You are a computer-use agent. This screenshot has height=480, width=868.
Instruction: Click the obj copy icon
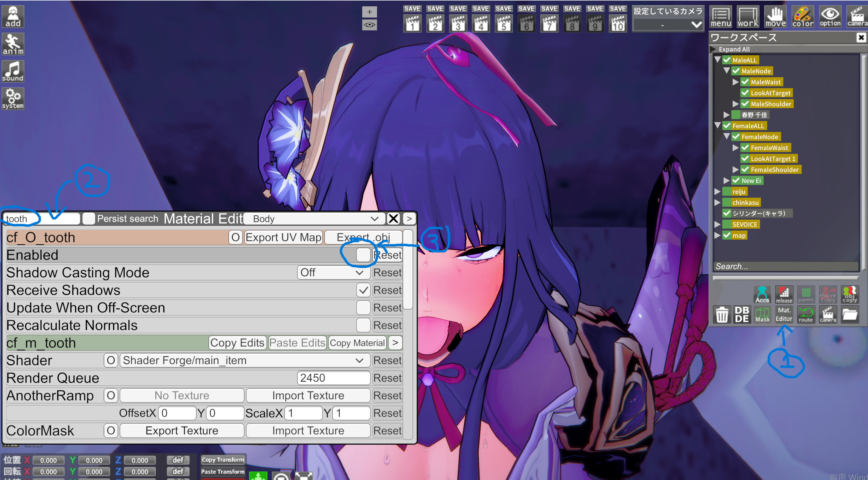[x=849, y=294]
